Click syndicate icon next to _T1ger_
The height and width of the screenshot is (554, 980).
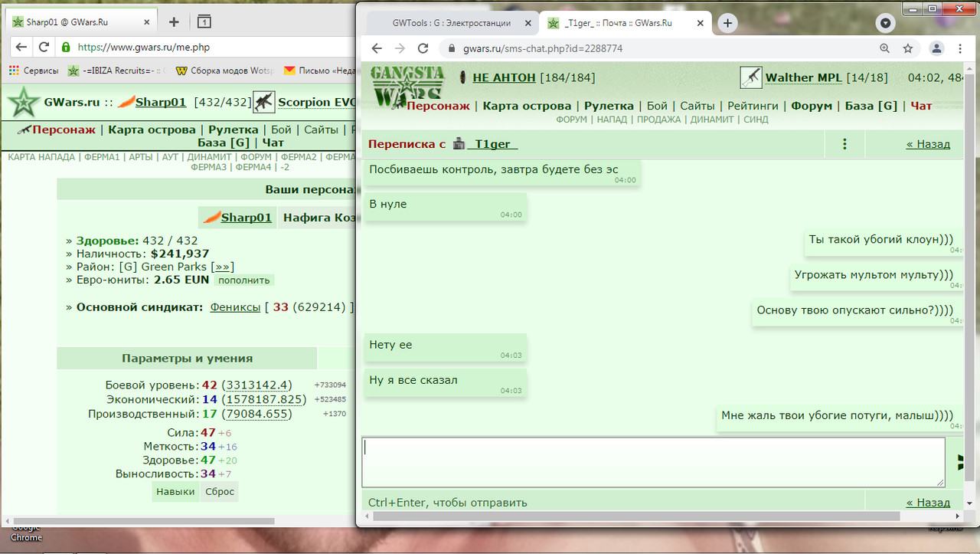pyautogui.click(x=459, y=143)
